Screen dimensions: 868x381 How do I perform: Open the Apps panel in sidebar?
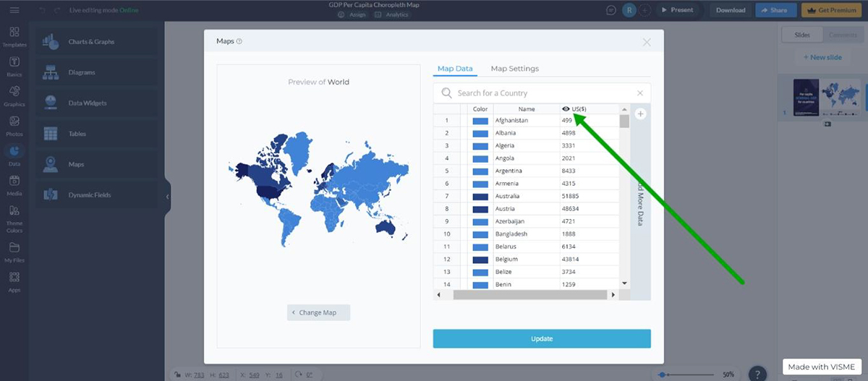(x=14, y=281)
